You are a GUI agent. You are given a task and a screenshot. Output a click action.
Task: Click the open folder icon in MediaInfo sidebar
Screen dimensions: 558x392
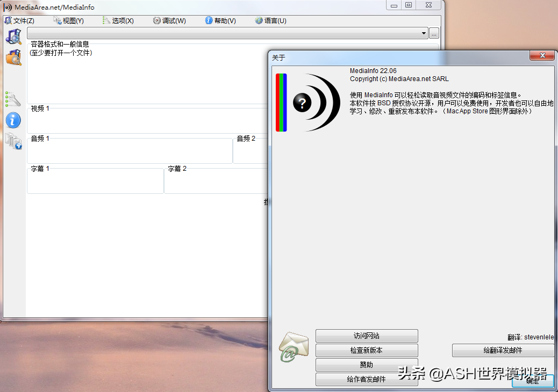pyautogui.click(x=14, y=57)
